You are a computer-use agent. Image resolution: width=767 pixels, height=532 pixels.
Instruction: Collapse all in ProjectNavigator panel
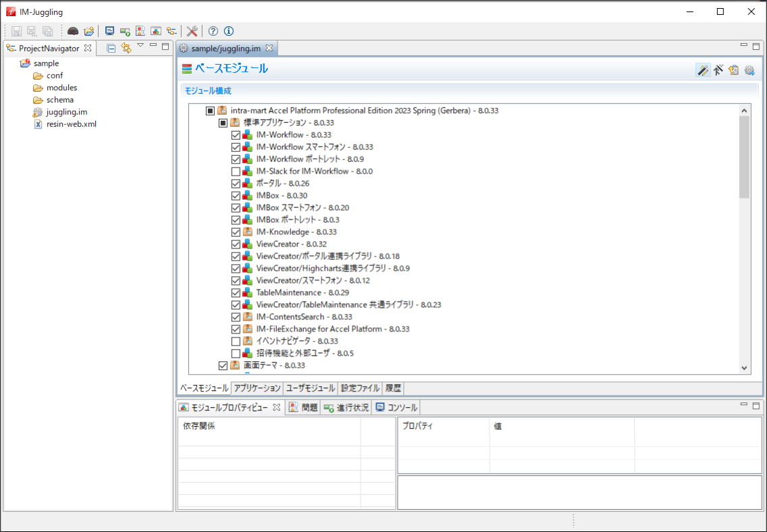[x=111, y=48]
